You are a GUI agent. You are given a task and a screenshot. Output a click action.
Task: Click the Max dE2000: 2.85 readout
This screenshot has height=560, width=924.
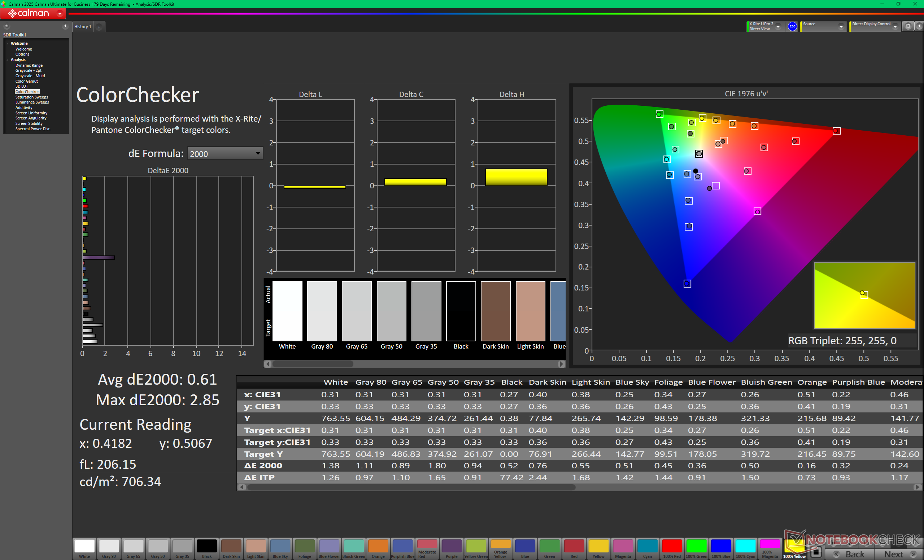157,400
